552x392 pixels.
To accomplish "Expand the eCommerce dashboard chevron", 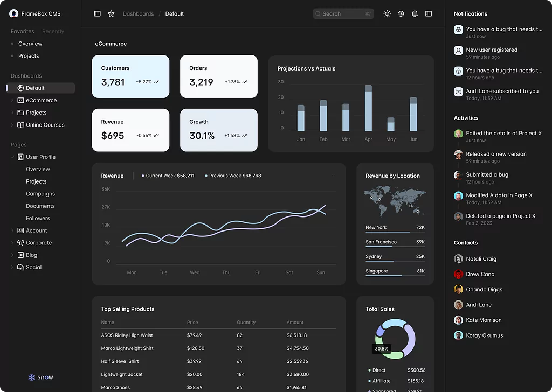I will point(12,100).
